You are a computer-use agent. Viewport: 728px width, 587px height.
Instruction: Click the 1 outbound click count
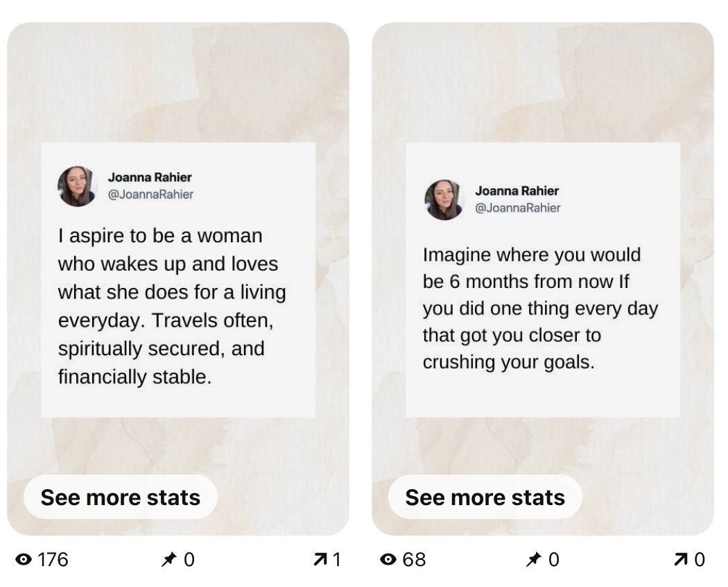pos(336,559)
